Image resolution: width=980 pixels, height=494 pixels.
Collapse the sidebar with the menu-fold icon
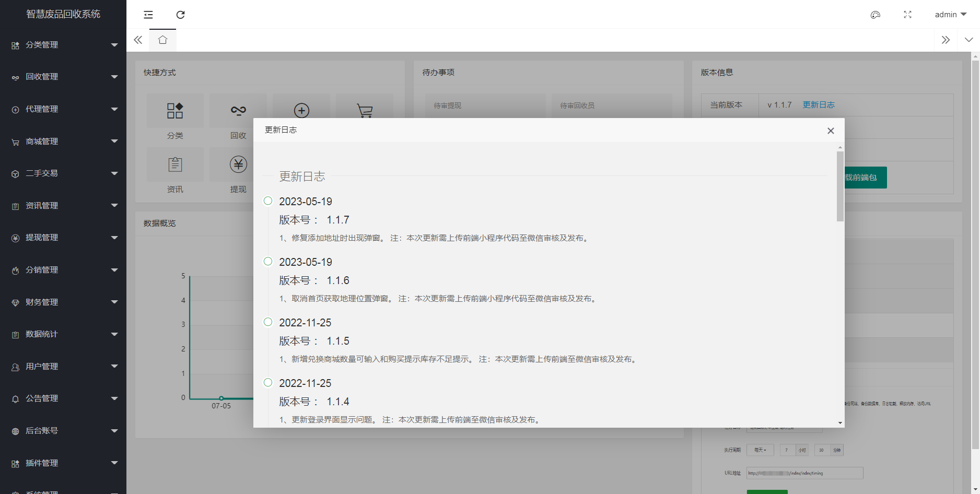[148, 15]
